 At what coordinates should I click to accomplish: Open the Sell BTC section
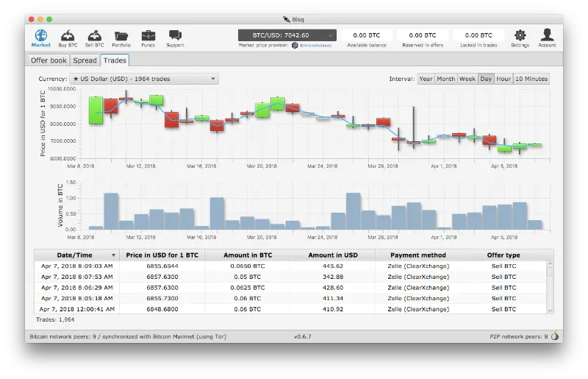[x=95, y=38]
